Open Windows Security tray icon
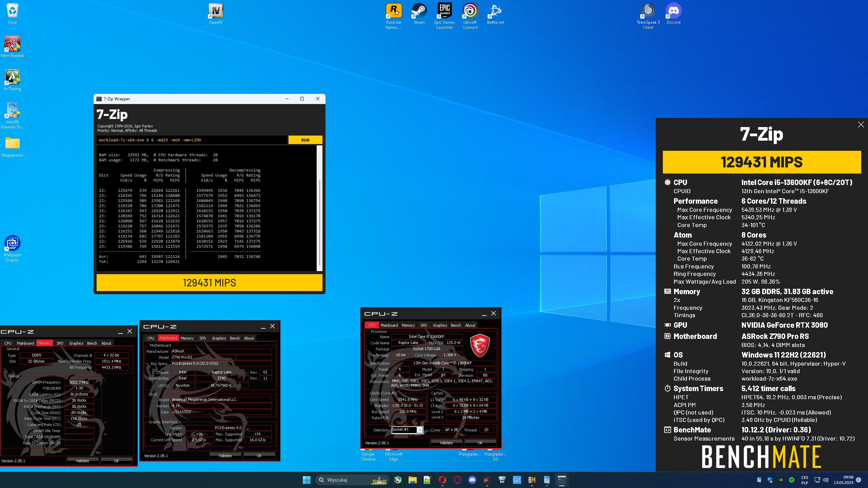Screen dimensions: 868x488 (x=770, y=480)
